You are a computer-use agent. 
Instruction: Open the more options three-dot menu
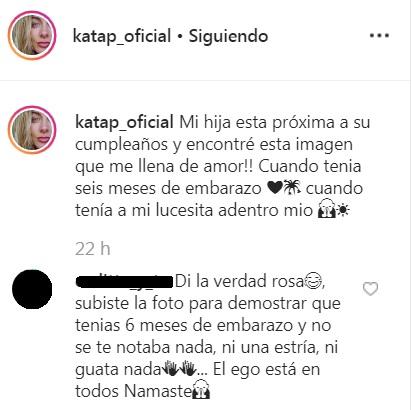pos(379,35)
